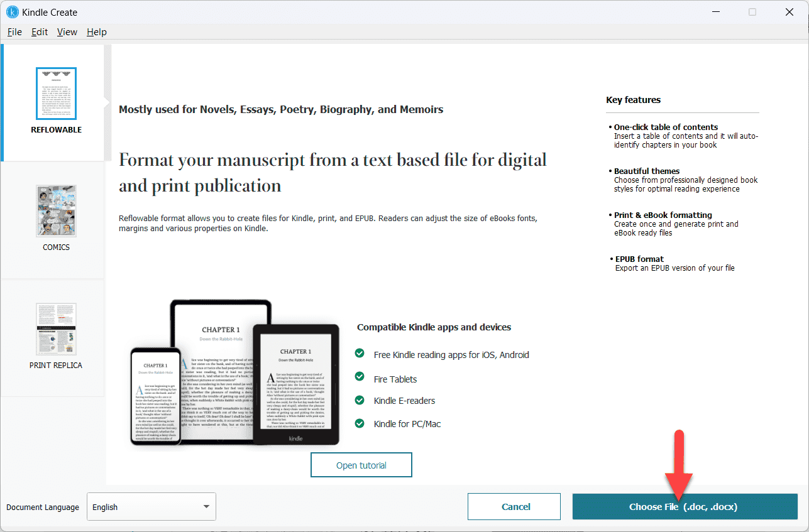Click Choose File (.doc, .docx) button
This screenshot has height=532, width=809.
click(x=685, y=507)
